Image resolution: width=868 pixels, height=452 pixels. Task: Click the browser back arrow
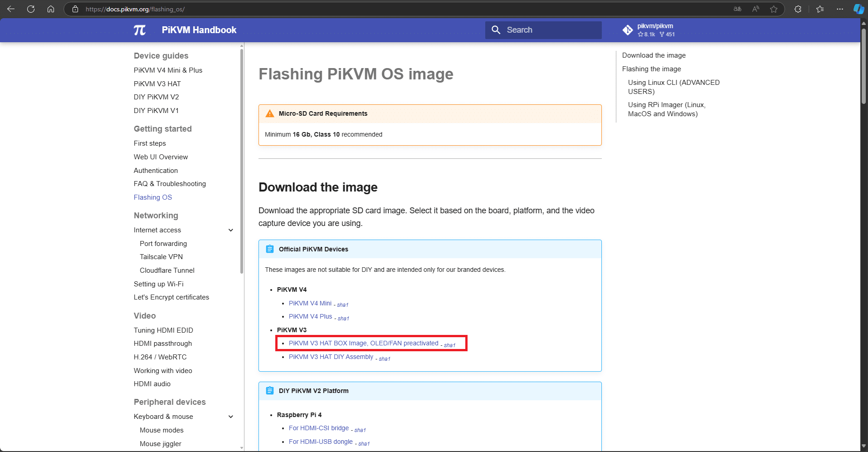pyautogui.click(x=11, y=9)
